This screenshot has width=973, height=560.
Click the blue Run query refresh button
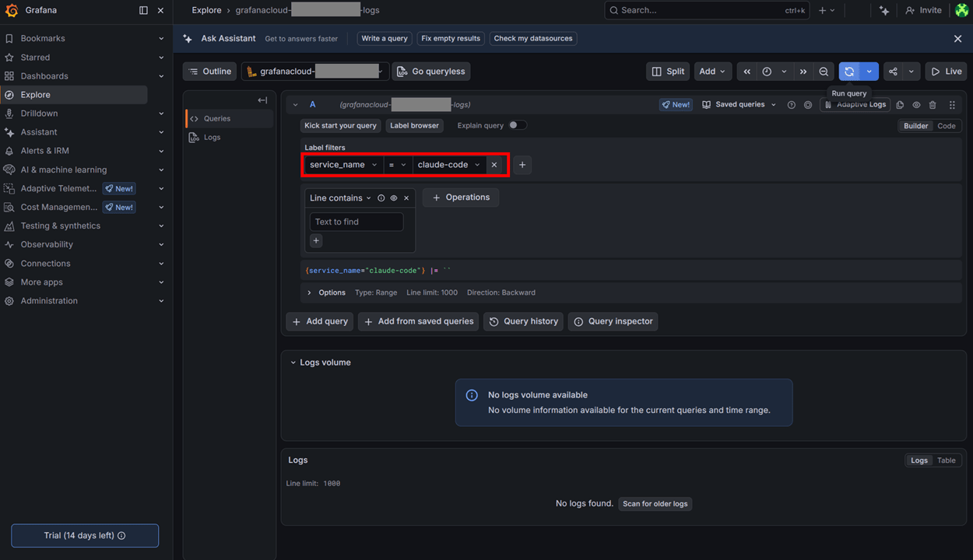click(x=849, y=72)
